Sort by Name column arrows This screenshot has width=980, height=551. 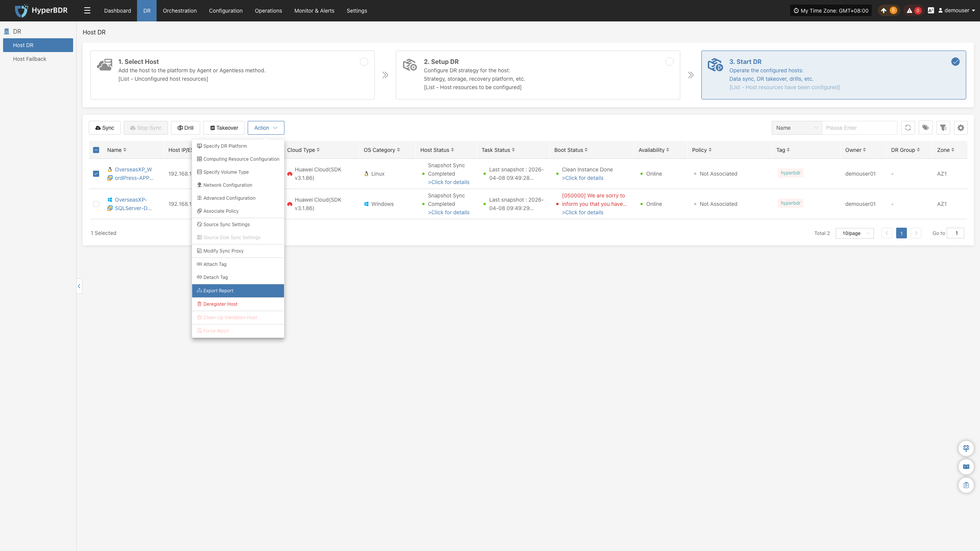coord(125,150)
